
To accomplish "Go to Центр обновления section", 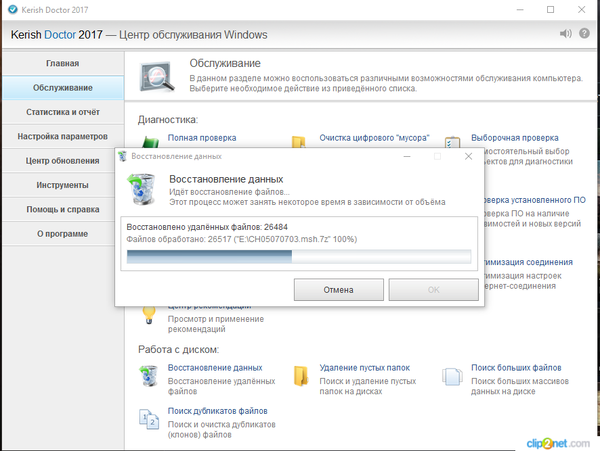I will coord(62,160).
